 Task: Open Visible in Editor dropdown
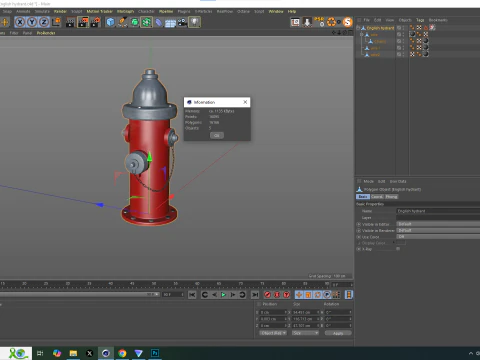coord(438,224)
